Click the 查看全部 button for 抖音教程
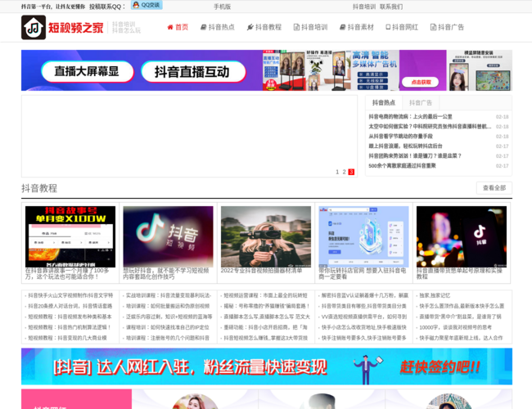The height and width of the screenshot is (409, 532). pos(494,188)
